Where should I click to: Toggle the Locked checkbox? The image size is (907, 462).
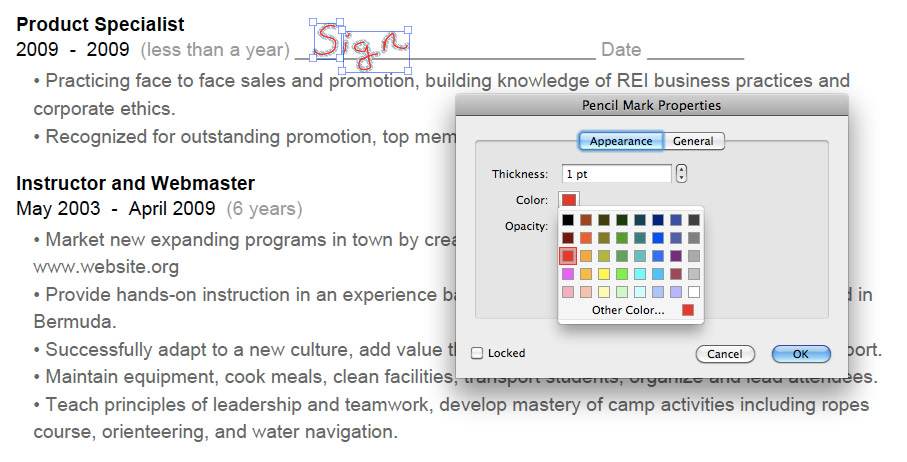(x=477, y=353)
